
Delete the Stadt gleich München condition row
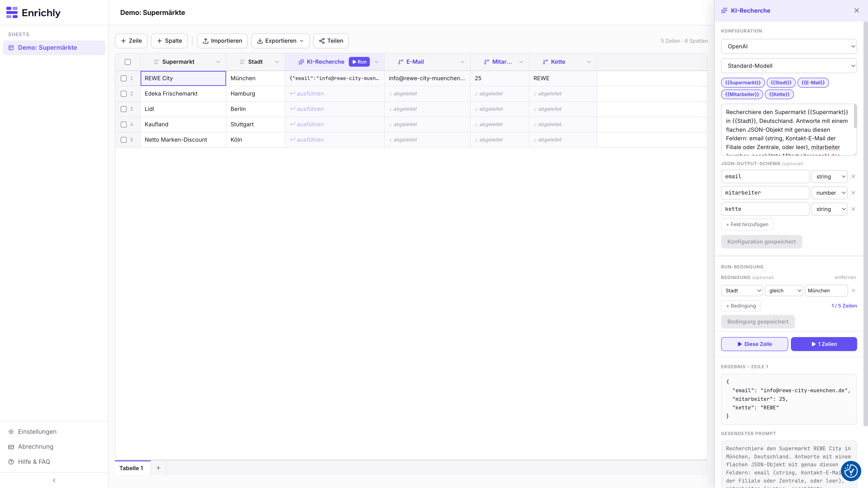point(853,291)
